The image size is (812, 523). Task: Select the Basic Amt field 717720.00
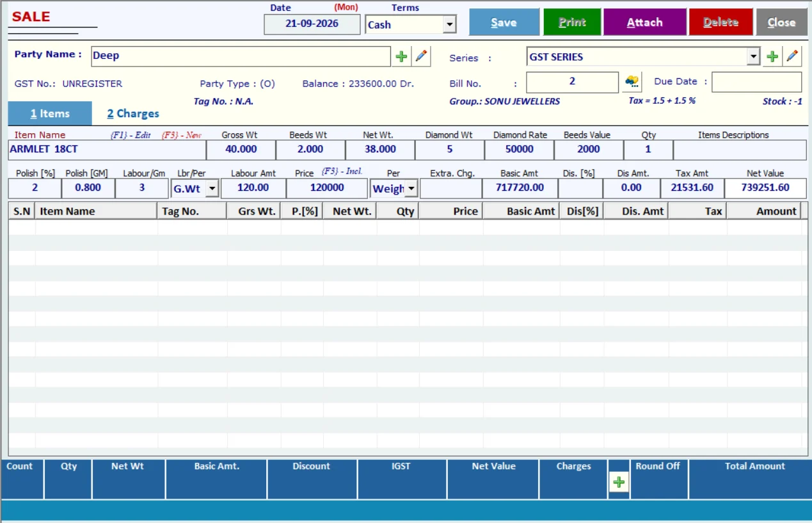520,188
